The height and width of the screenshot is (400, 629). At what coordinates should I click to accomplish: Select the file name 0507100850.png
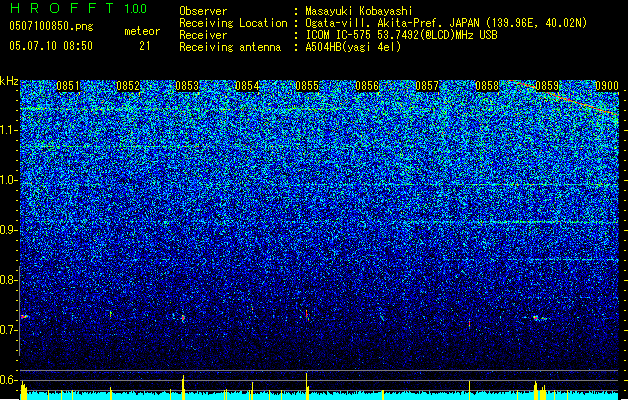click(x=51, y=26)
